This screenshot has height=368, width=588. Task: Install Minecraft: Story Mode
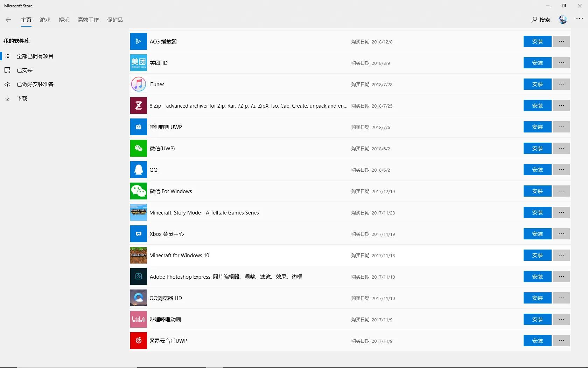538,212
